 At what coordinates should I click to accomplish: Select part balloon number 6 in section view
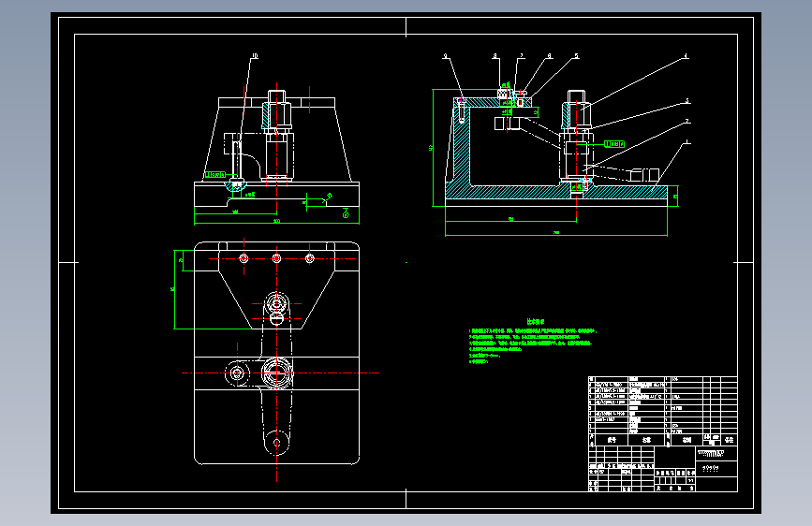[x=550, y=56]
